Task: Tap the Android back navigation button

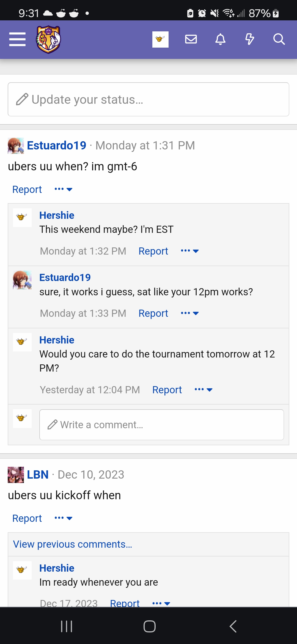Action: pos(233,626)
